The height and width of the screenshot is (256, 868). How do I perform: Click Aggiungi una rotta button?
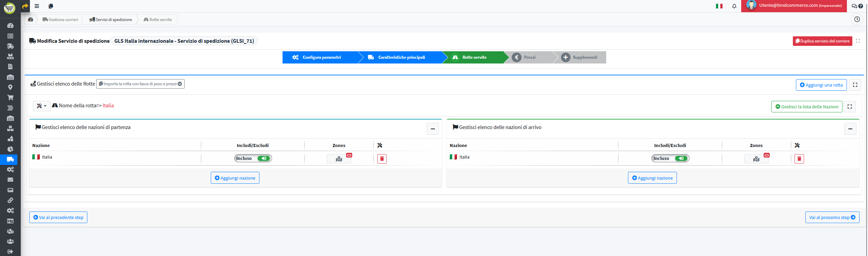point(821,85)
